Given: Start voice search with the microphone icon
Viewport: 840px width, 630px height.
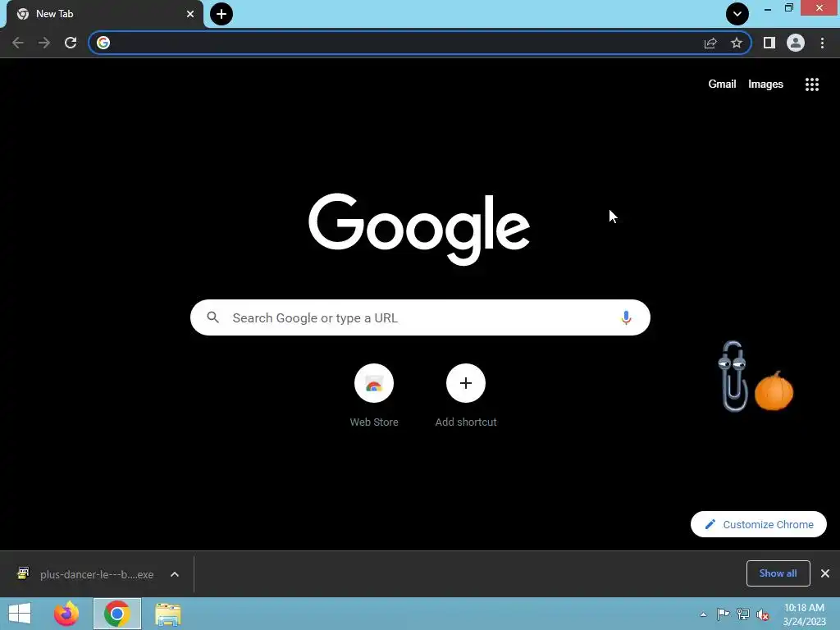Looking at the screenshot, I should coord(626,317).
